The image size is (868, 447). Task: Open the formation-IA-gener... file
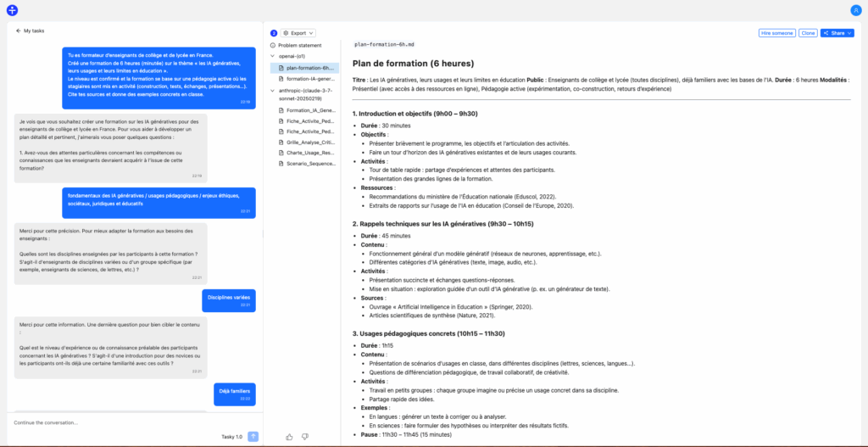(310, 78)
